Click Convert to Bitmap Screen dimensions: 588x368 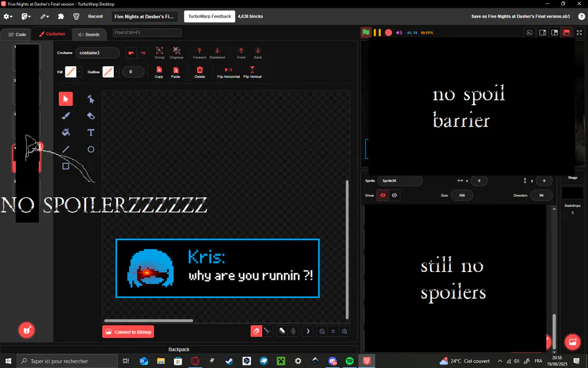click(x=128, y=331)
